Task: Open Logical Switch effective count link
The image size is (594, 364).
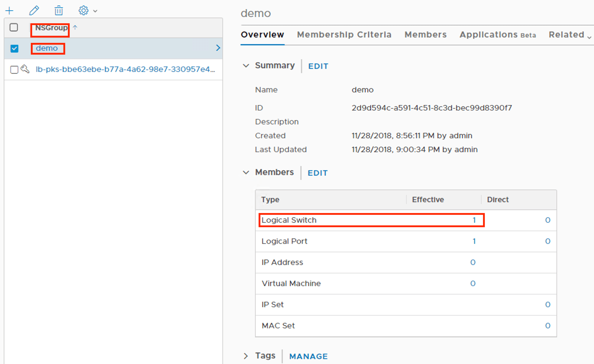Action: (474, 220)
